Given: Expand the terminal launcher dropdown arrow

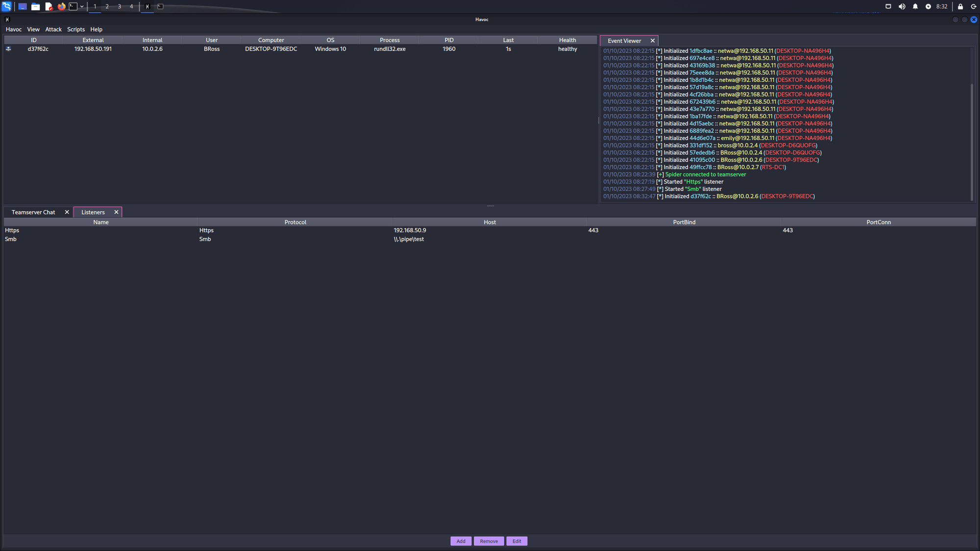Looking at the screenshot, I should pyautogui.click(x=82, y=6).
